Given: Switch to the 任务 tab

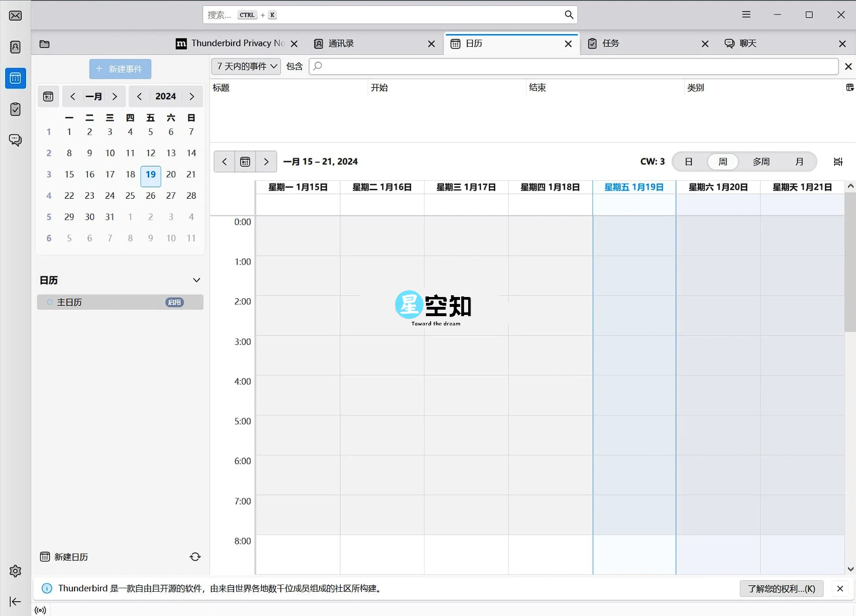Looking at the screenshot, I should point(610,43).
